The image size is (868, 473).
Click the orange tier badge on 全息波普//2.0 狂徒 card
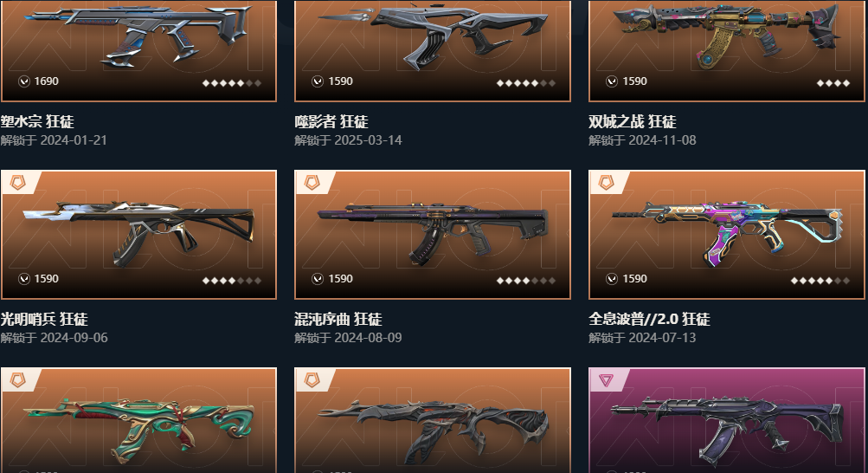click(606, 182)
